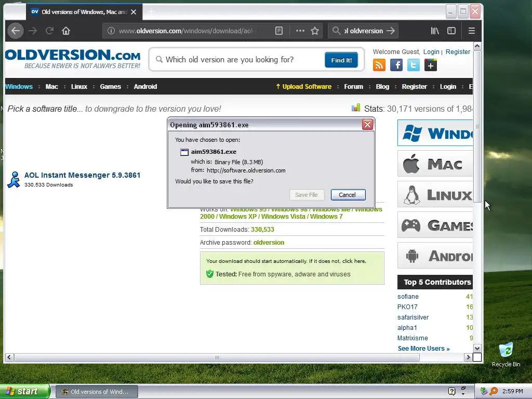Open the Windows Start button
This screenshot has width=532, height=399.
(25, 392)
